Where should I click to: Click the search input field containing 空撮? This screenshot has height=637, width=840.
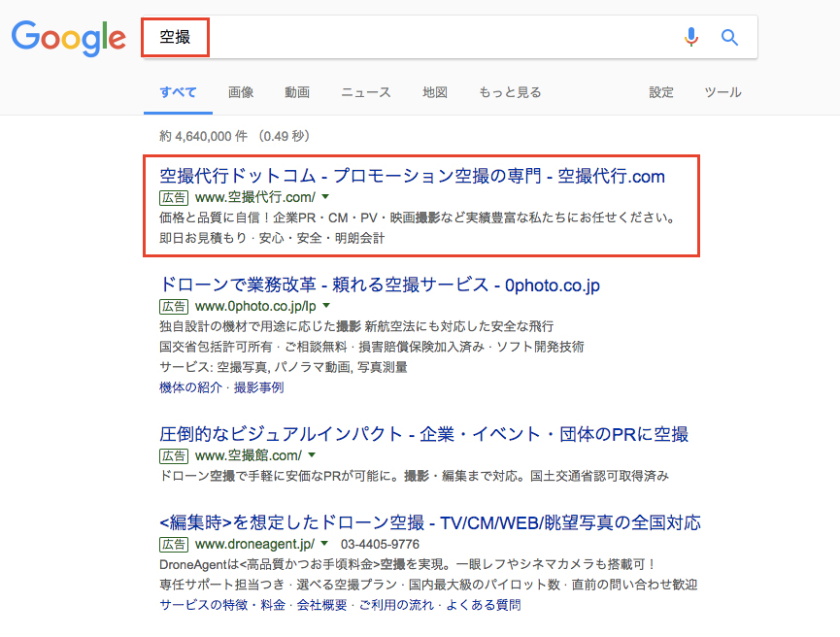pos(449,37)
